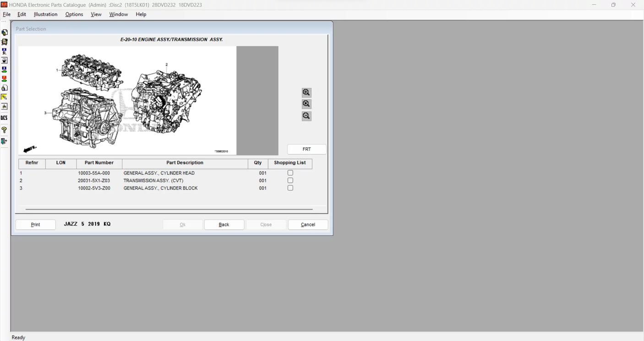Open help with the question mark icon
Image resolution: width=644 pixels, height=341 pixels.
pyautogui.click(x=4, y=130)
